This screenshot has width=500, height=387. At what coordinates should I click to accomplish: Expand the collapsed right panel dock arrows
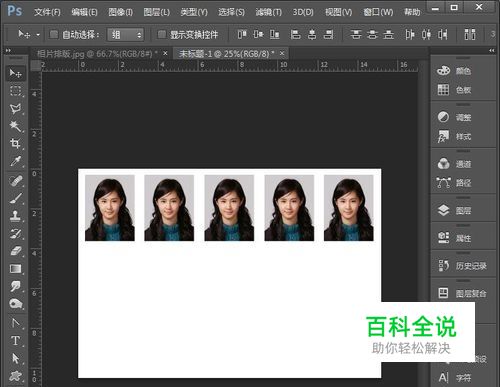492,50
